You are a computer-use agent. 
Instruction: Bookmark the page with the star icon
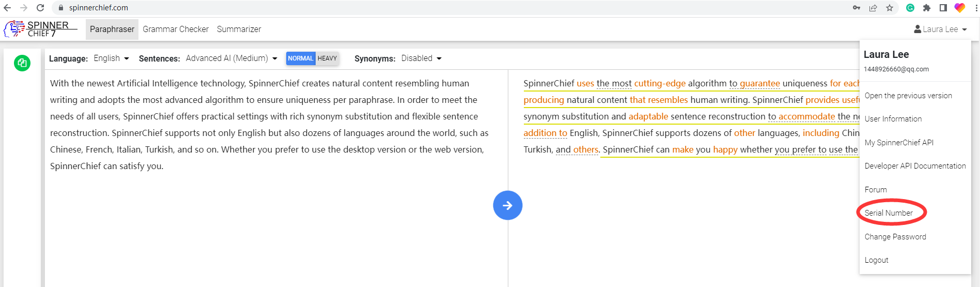point(890,8)
